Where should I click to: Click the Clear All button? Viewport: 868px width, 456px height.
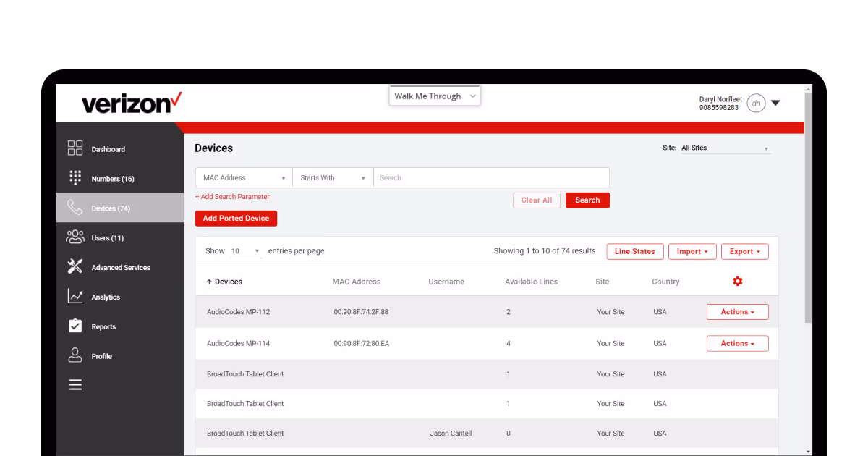pyautogui.click(x=537, y=200)
